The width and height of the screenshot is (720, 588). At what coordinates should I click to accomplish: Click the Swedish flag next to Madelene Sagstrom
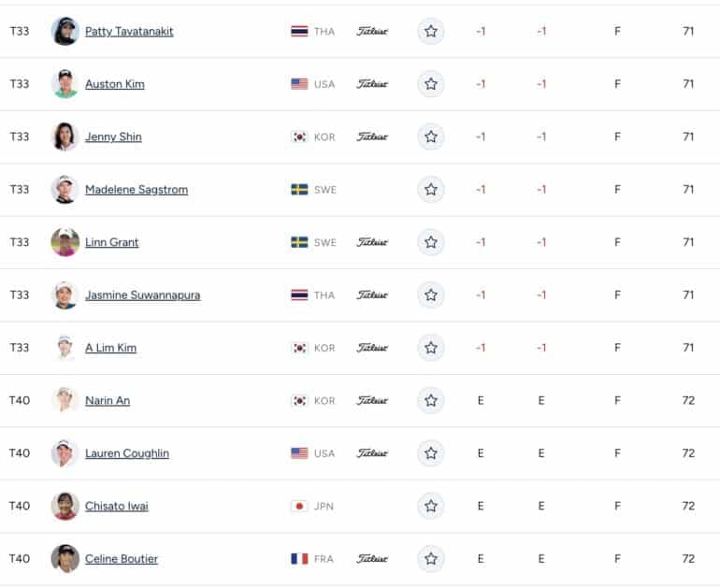299,190
